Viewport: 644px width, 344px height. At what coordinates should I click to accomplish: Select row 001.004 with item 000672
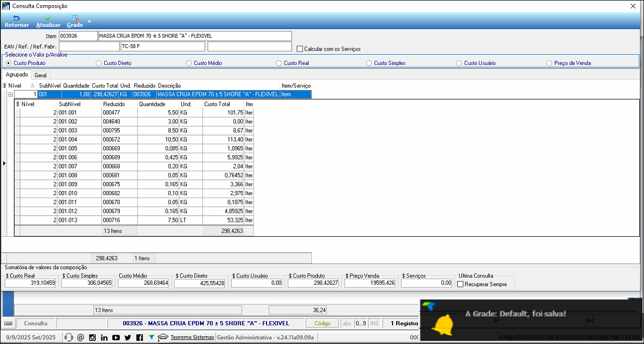(x=134, y=139)
